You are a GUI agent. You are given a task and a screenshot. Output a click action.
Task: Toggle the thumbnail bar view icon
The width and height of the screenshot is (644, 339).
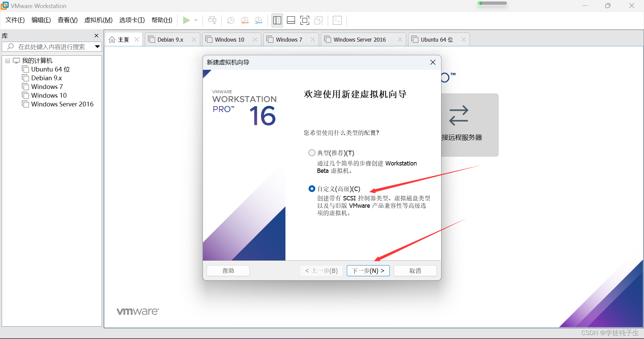(x=291, y=20)
